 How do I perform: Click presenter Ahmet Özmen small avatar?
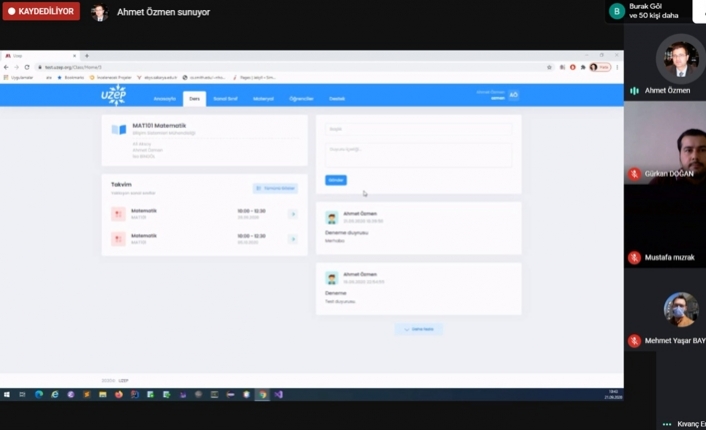(100, 12)
